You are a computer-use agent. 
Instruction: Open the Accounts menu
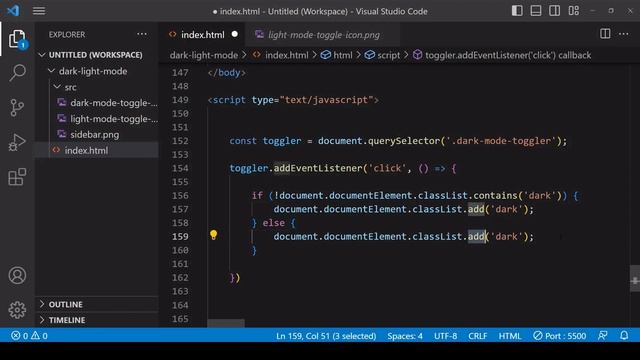coord(17,276)
